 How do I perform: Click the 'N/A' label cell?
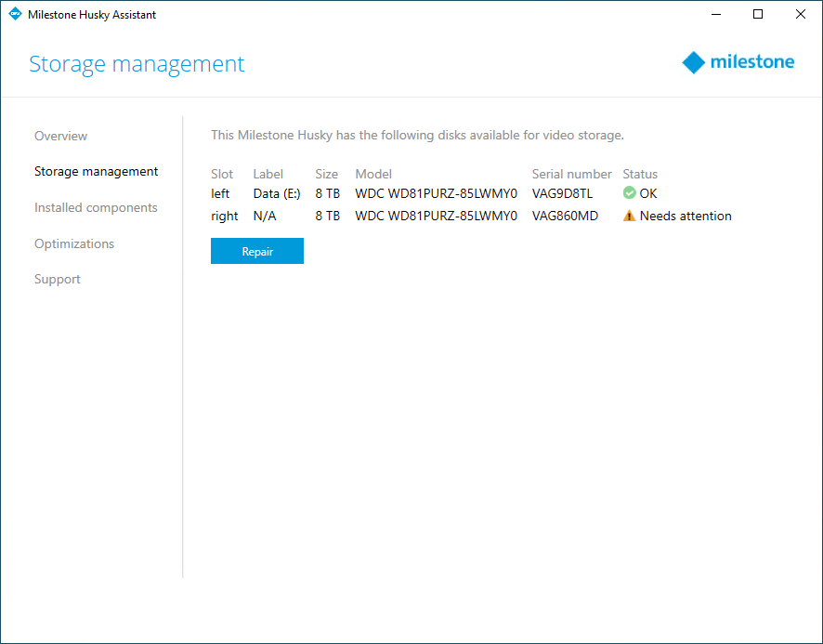click(x=265, y=216)
